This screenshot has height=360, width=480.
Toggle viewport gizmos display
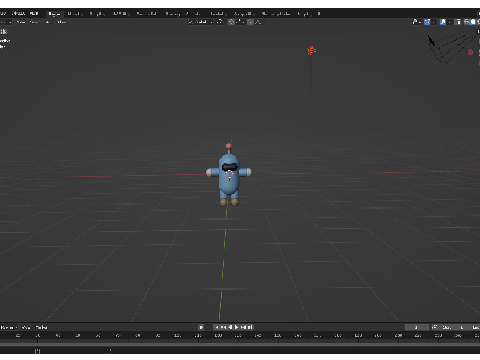click(x=427, y=22)
